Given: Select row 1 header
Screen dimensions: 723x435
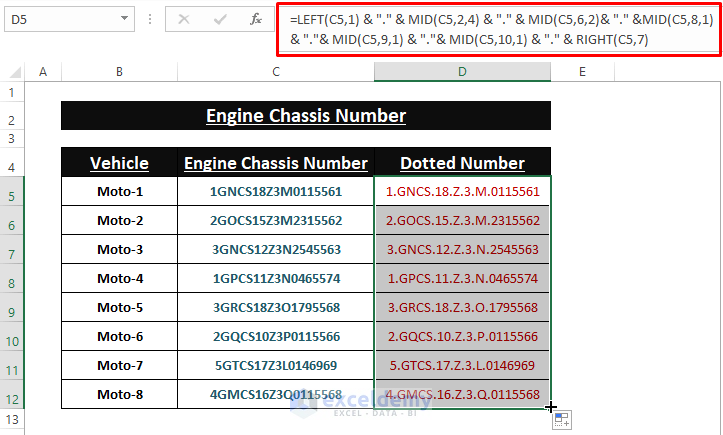Looking at the screenshot, I should 12,92.
